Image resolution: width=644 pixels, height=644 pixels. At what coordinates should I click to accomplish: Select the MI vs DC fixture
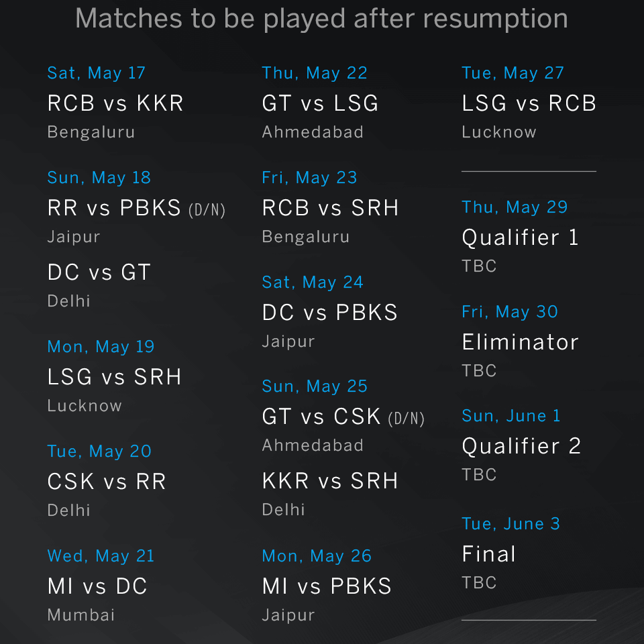[97, 586]
